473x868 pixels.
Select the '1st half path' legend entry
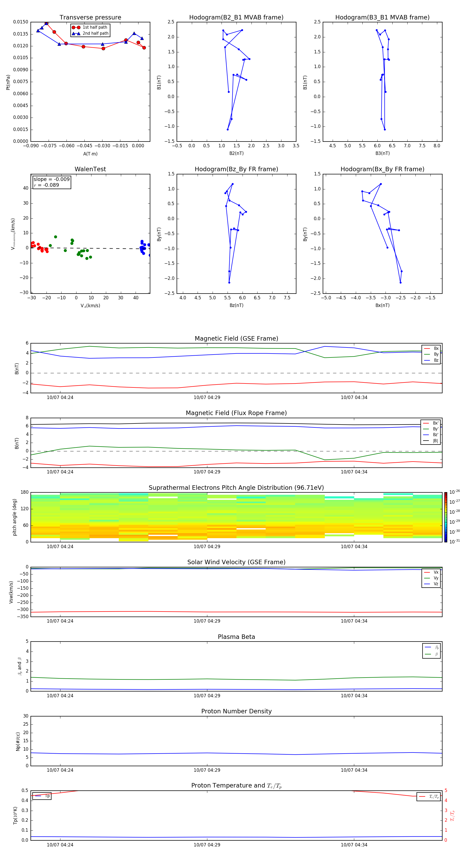[90, 27]
